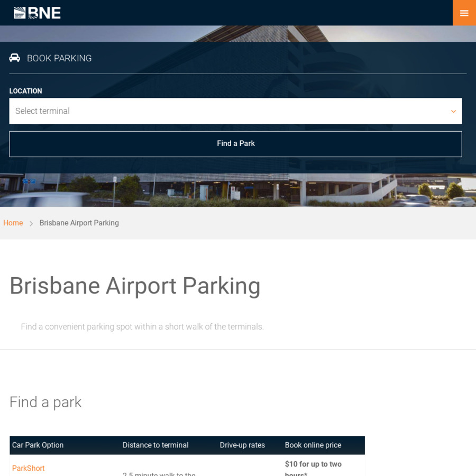Open the Select terminal location field
Image resolution: width=476 pixels, height=476 pixels.
tap(227, 111)
